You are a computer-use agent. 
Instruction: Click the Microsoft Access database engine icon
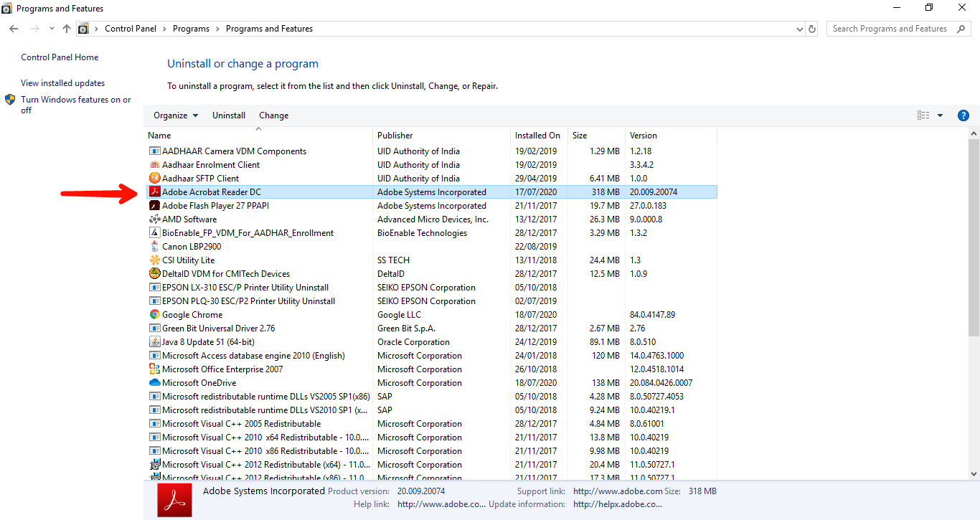(154, 356)
